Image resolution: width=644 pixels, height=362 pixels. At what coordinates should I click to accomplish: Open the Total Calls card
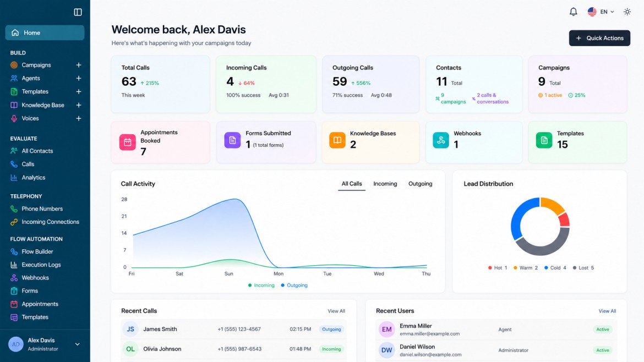point(160,84)
